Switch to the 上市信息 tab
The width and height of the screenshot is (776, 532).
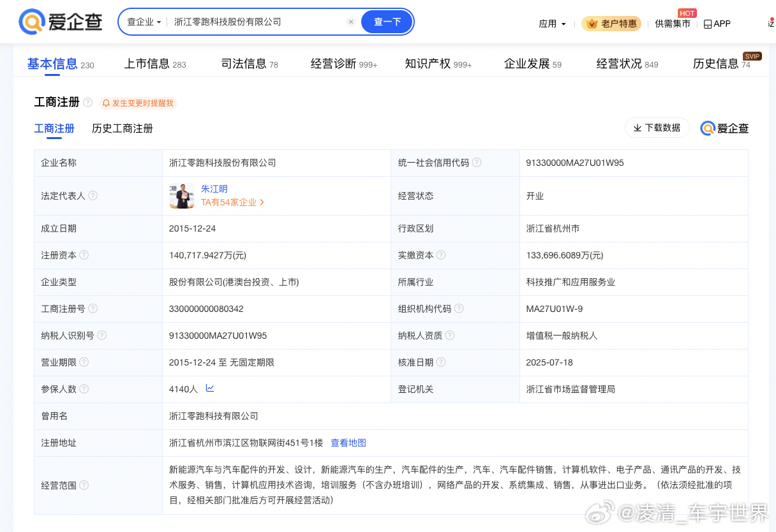(155, 64)
